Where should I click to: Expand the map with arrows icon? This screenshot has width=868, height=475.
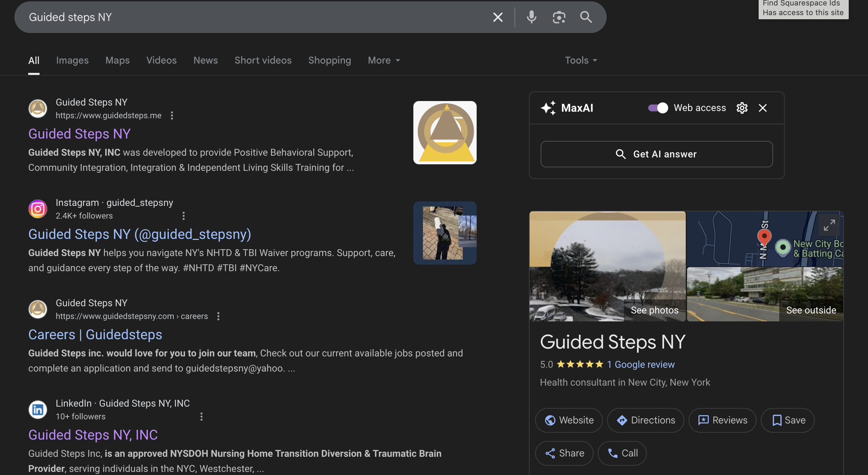(829, 225)
